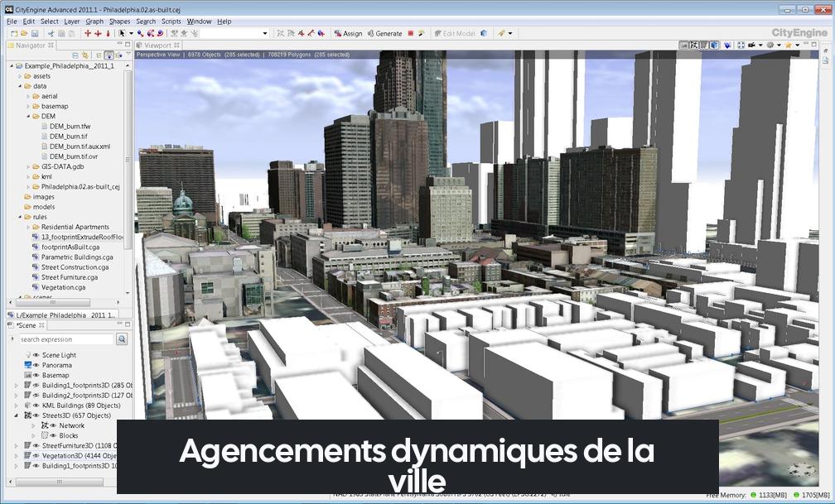Toggle visibility of Streets3D layer
This screenshot has width=835, height=504.
[x=36, y=415]
